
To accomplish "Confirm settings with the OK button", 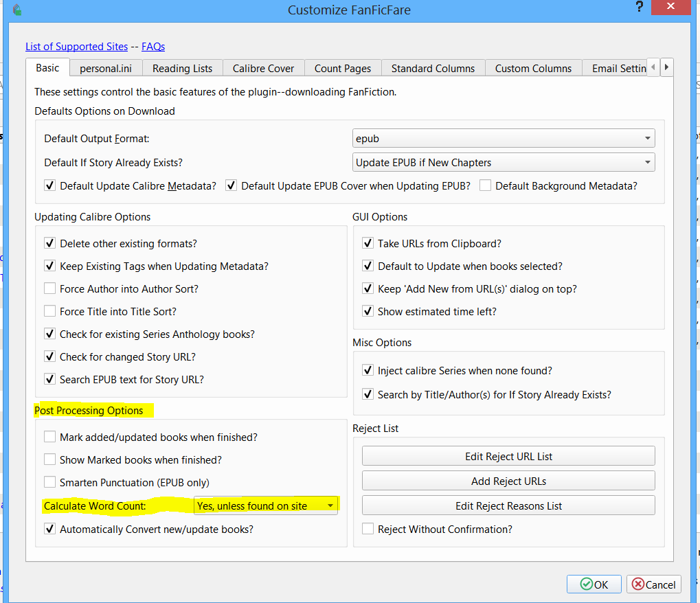I will coord(594,584).
